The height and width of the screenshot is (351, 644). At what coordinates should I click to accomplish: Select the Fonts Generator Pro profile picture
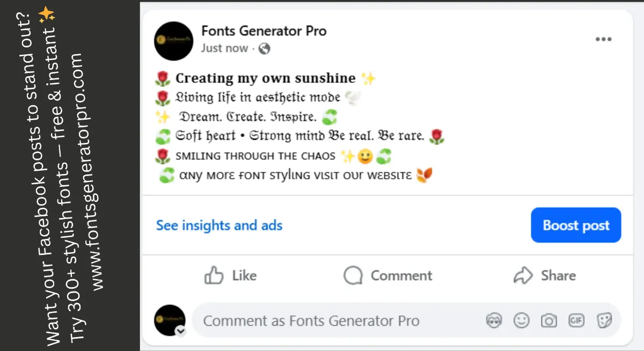(x=173, y=41)
